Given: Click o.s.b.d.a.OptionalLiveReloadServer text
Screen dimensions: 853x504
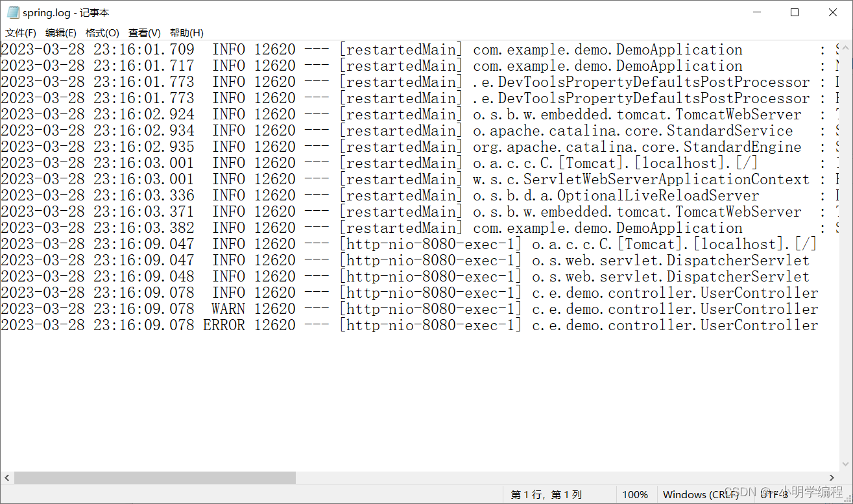Looking at the screenshot, I should click(616, 196).
